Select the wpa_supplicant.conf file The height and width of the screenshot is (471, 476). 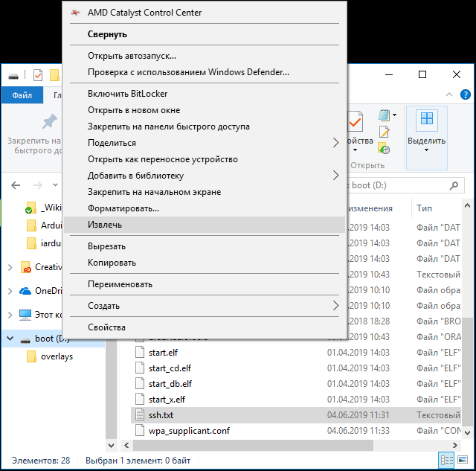tap(189, 431)
